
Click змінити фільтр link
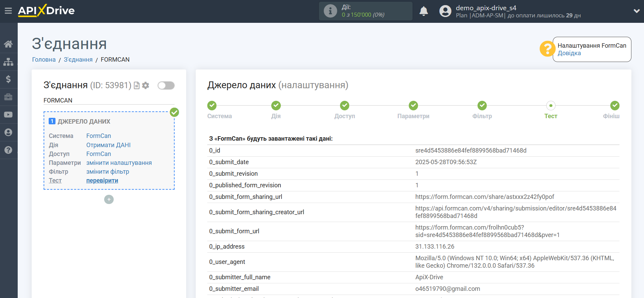tap(108, 172)
